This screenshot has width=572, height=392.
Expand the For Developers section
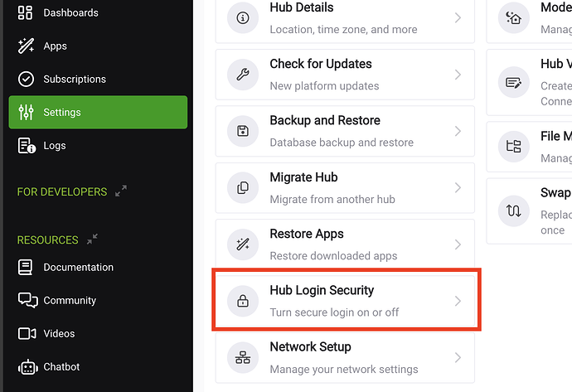[x=121, y=191]
